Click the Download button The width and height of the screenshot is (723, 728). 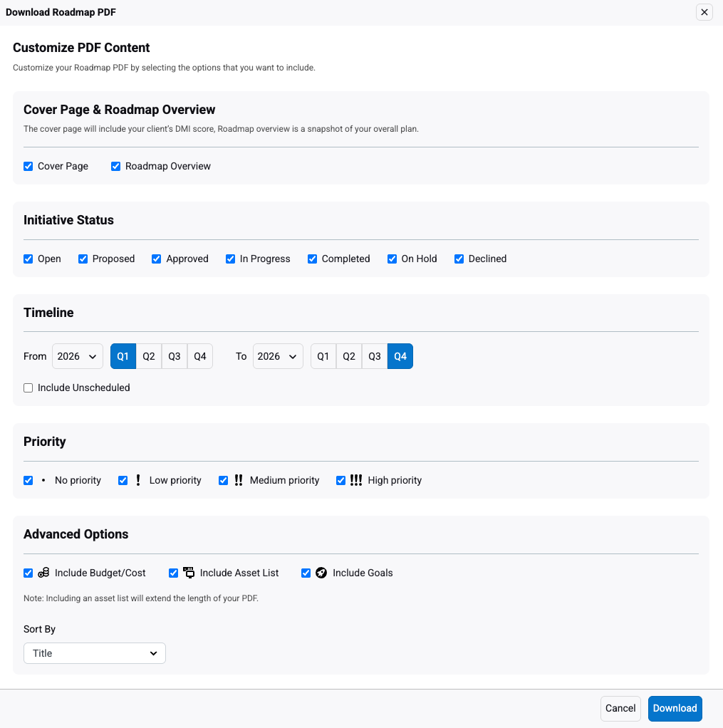point(675,708)
